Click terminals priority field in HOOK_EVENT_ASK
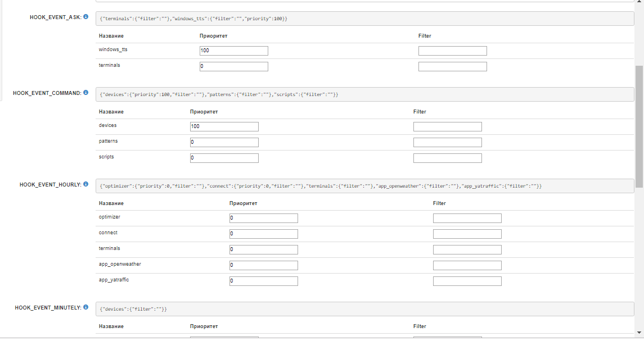Viewport: 644px width, 341px height. 233,67
